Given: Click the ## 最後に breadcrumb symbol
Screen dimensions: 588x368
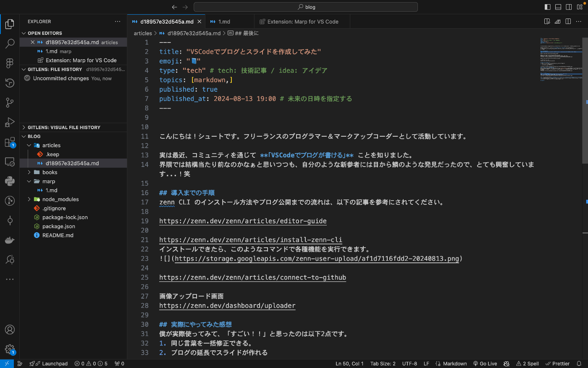Looking at the screenshot, I should 243,33.
